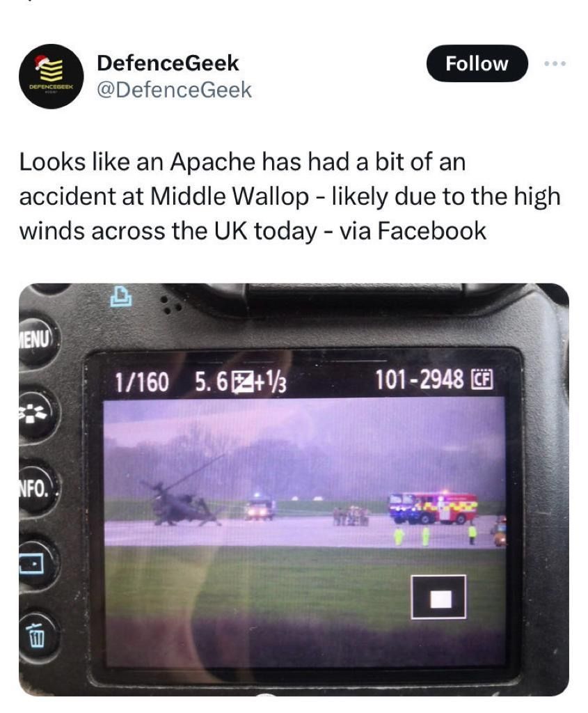Image resolution: width=588 pixels, height=713 pixels.
Task: Click the red fire truck in the photo
Action: point(434,508)
